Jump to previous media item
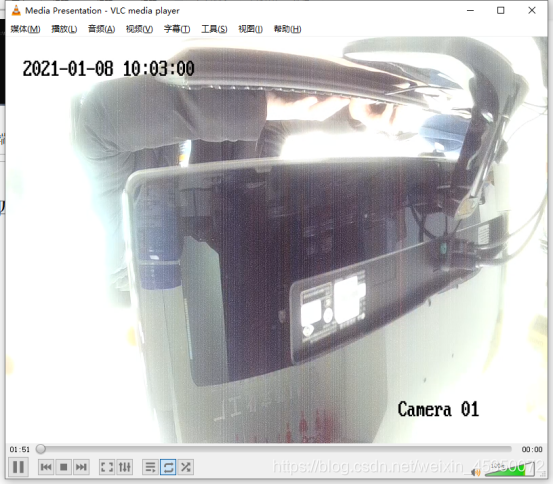 (46, 467)
